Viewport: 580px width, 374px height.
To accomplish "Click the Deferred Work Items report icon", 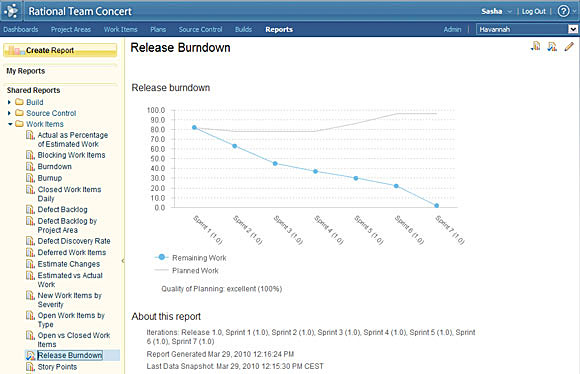I will [x=30, y=252].
